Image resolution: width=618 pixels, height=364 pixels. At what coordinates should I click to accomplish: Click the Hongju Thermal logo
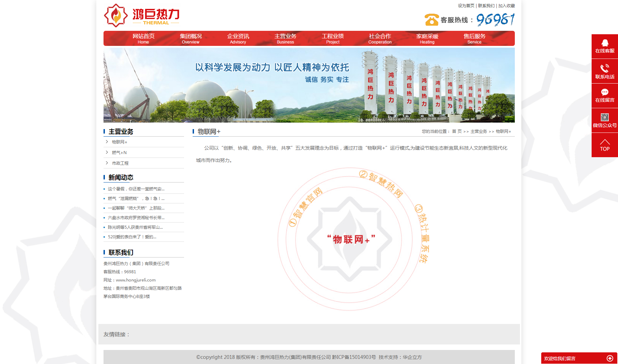click(x=142, y=16)
